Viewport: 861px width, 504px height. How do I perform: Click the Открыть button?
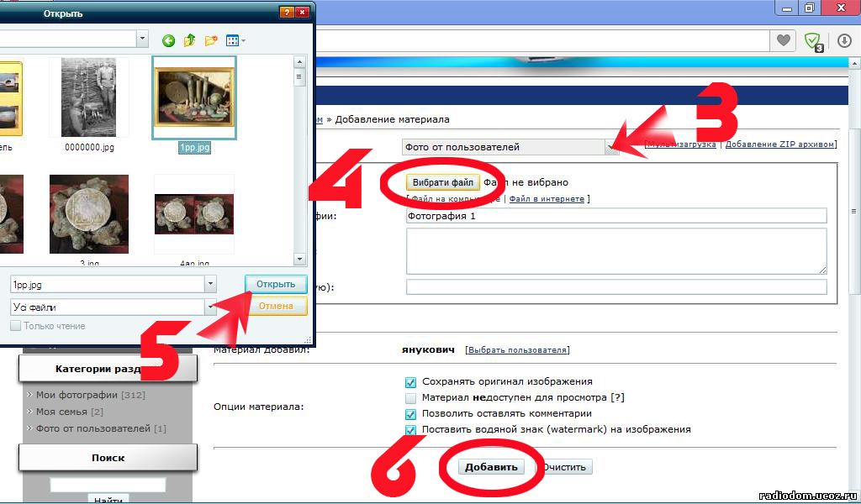pyautogui.click(x=276, y=284)
